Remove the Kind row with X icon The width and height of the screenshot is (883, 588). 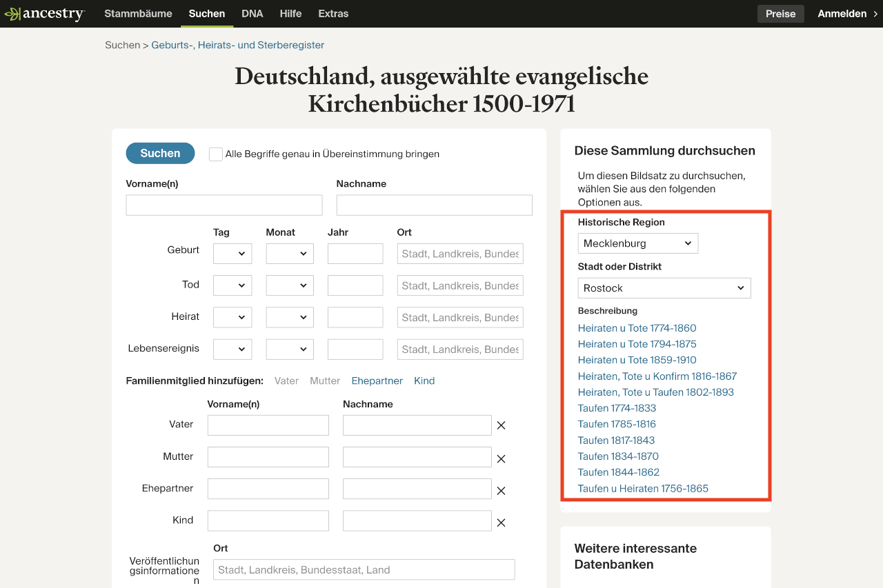(502, 523)
